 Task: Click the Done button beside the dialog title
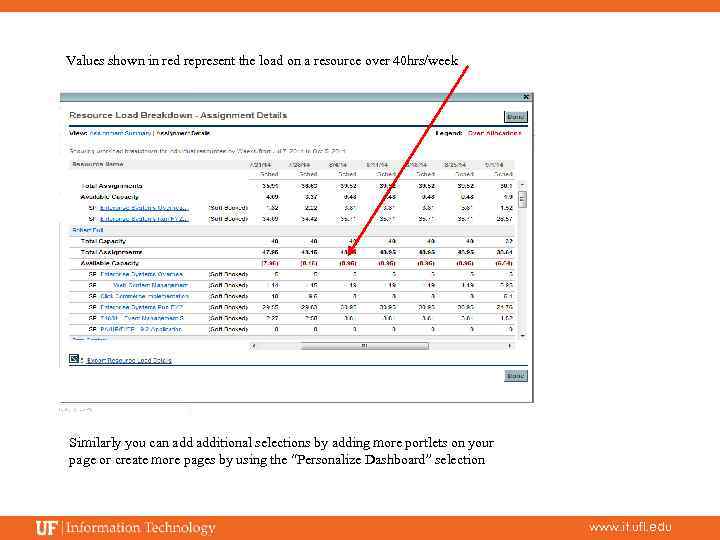(516, 117)
